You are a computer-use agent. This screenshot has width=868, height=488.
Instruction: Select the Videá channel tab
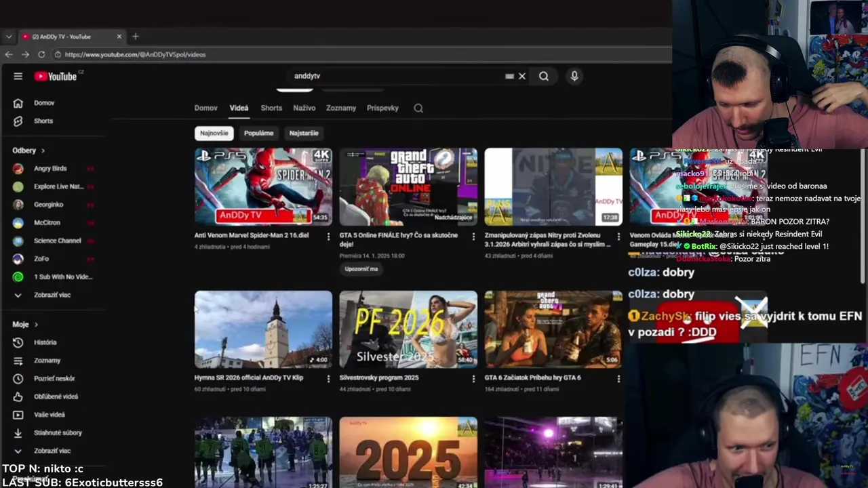tap(239, 108)
